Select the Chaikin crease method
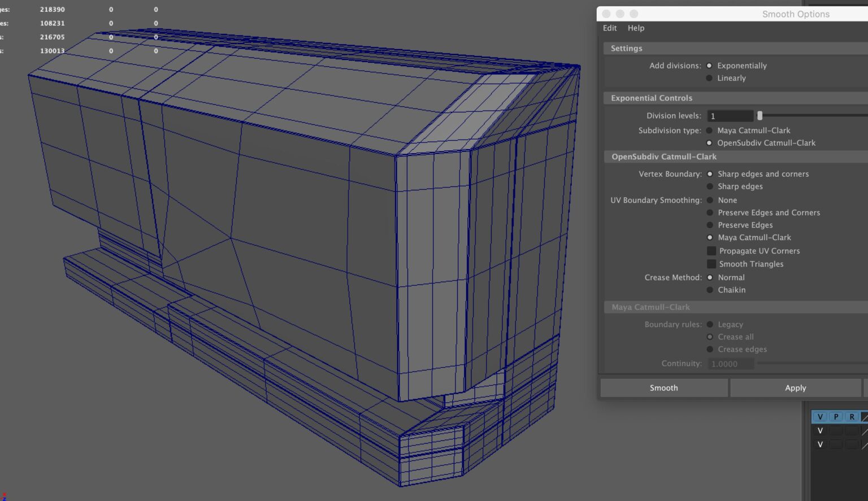The width and height of the screenshot is (868, 501). point(709,290)
